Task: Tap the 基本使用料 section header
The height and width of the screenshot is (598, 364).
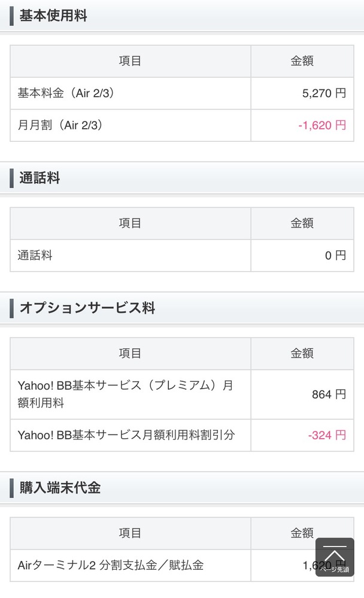Action: [x=53, y=16]
